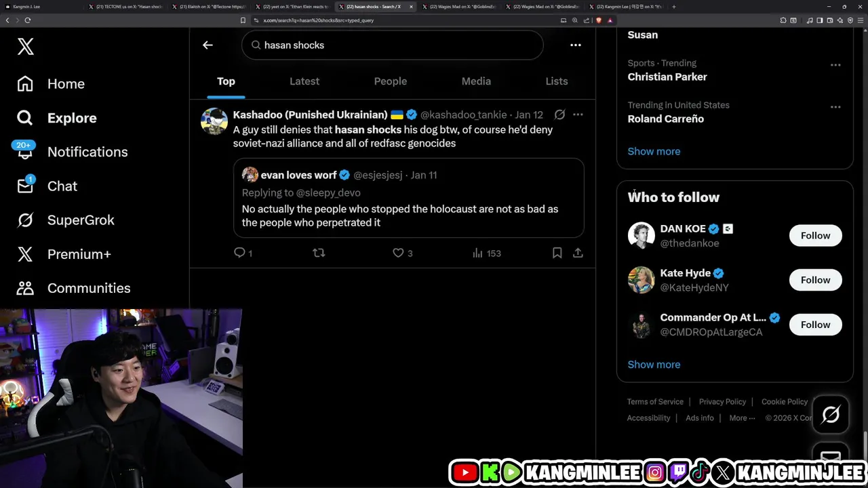Open the @KateHydeNY profile handle
868x488 pixels.
click(x=694, y=287)
